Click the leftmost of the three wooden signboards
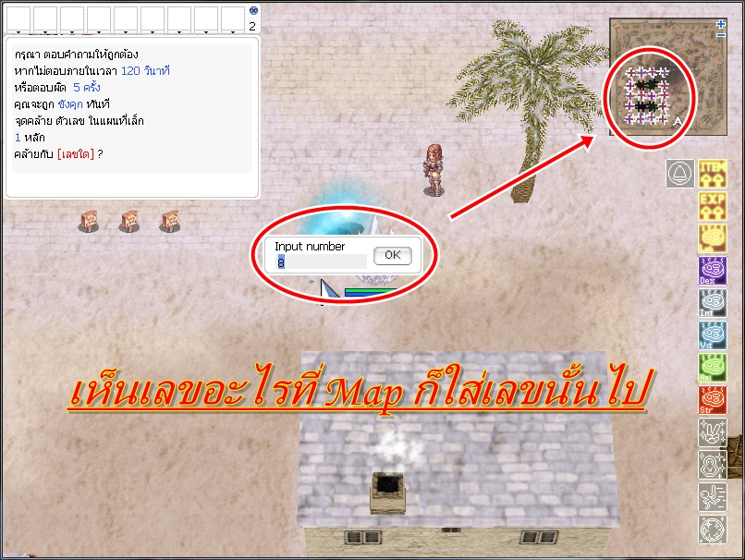The width and height of the screenshot is (745, 560). pyautogui.click(x=89, y=222)
